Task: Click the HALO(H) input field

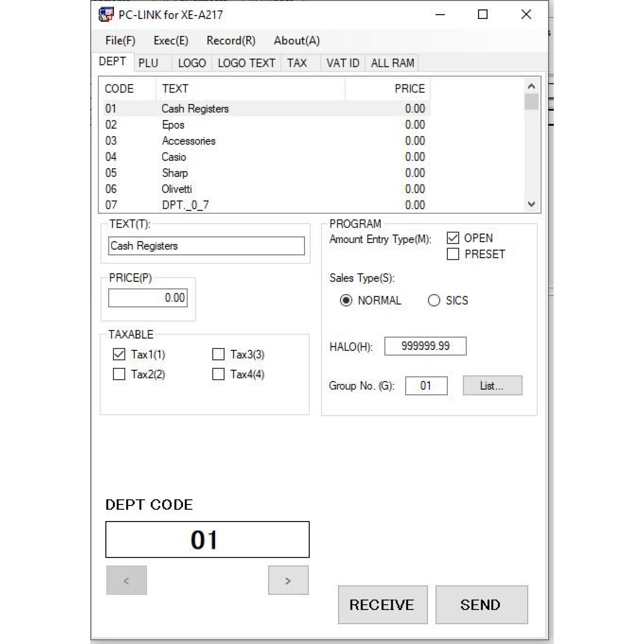Action: click(425, 346)
